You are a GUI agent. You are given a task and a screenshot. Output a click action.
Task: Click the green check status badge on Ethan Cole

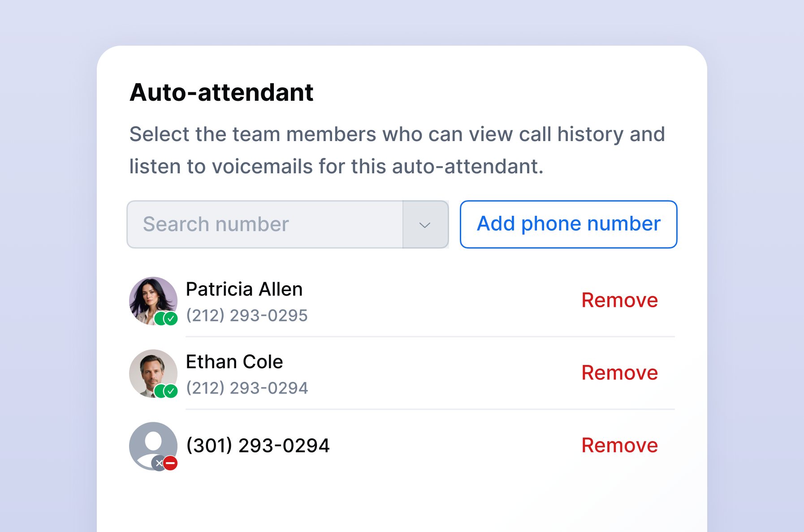170,392
